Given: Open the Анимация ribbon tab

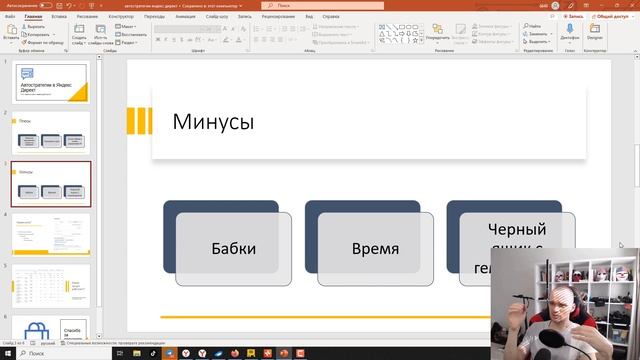Looking at the screenshot, I should [x=185, y=17].
